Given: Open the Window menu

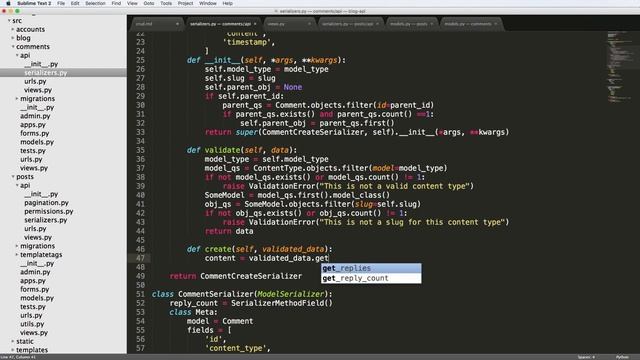Looking at the screenshot, I should click(208, 3).
